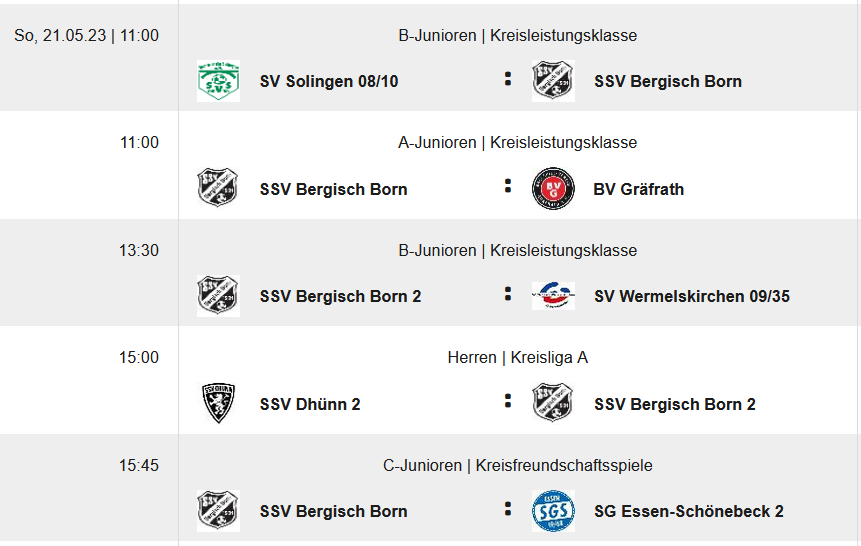Open the Herren | Kreisliga A heading
This screenshot has height=546, width=861.
tap(517, 357)
